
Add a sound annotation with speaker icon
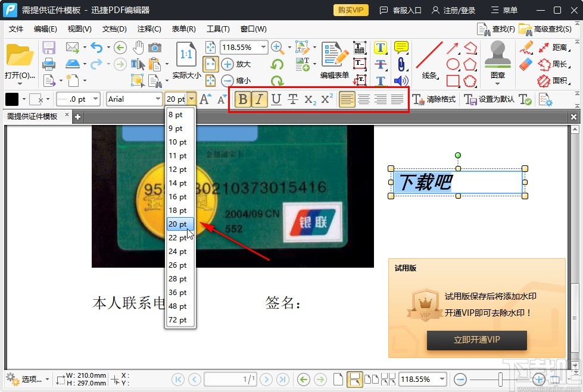[x=401, y=80]
